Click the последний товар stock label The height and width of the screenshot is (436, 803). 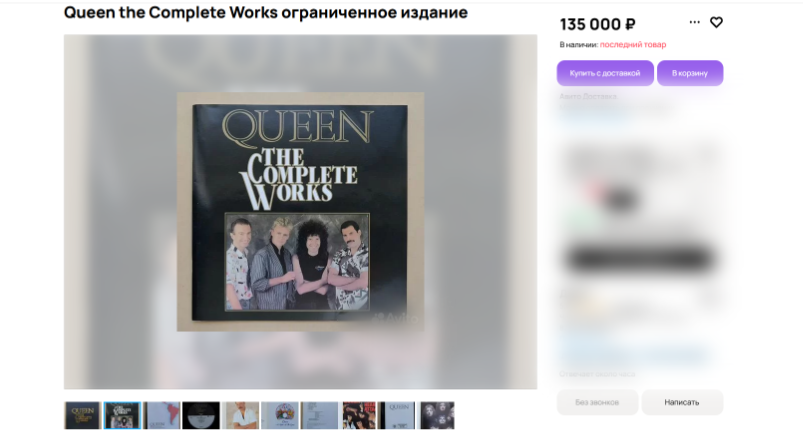tap(633, 45)
